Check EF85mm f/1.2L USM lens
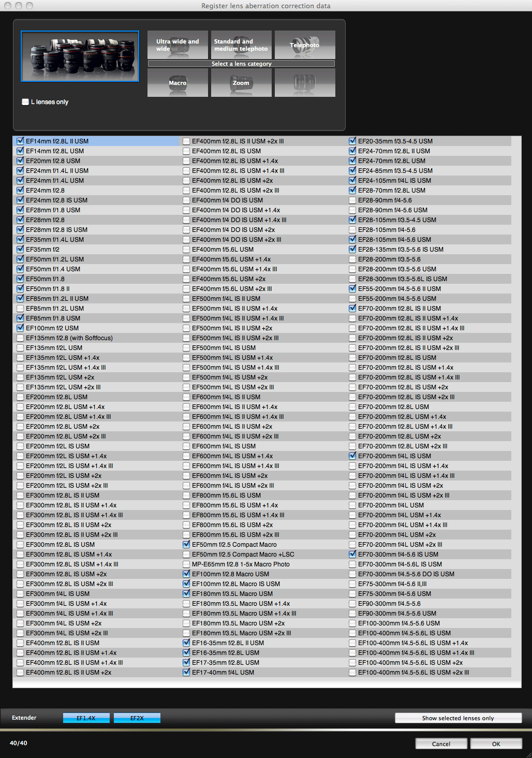532x758 pixels. [21, 309]
